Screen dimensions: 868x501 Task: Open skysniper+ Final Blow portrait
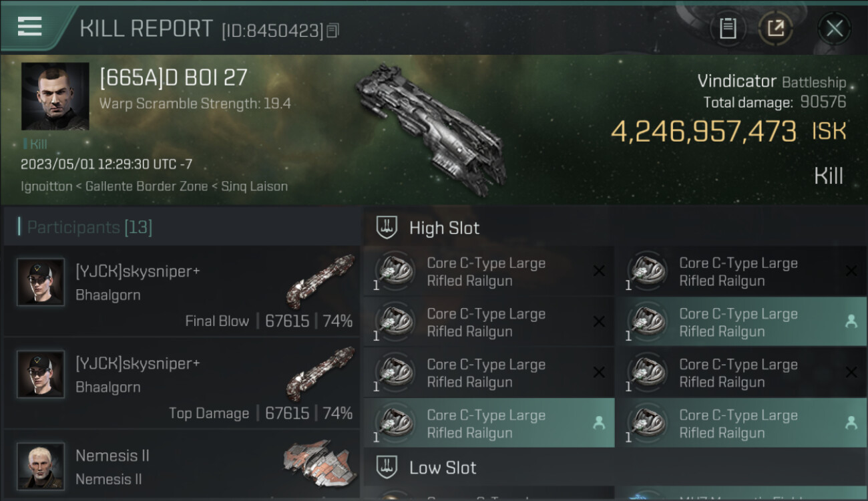click(41, 282)
